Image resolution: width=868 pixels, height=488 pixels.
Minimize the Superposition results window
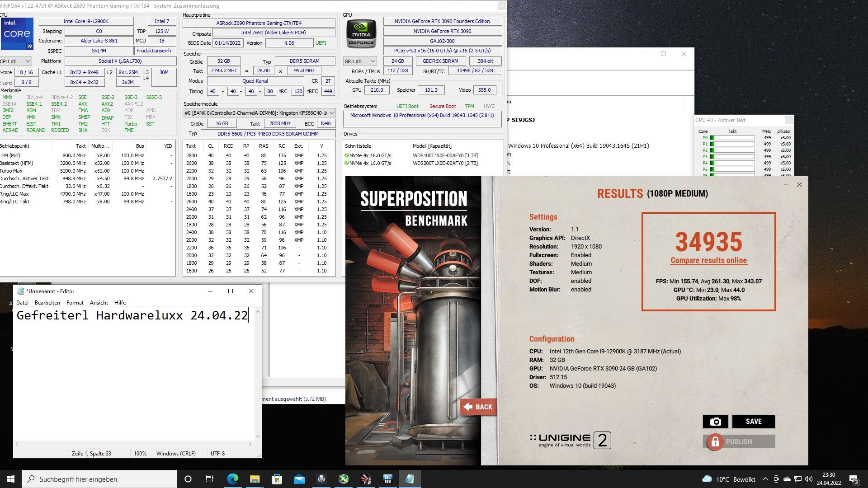(786, 184)
